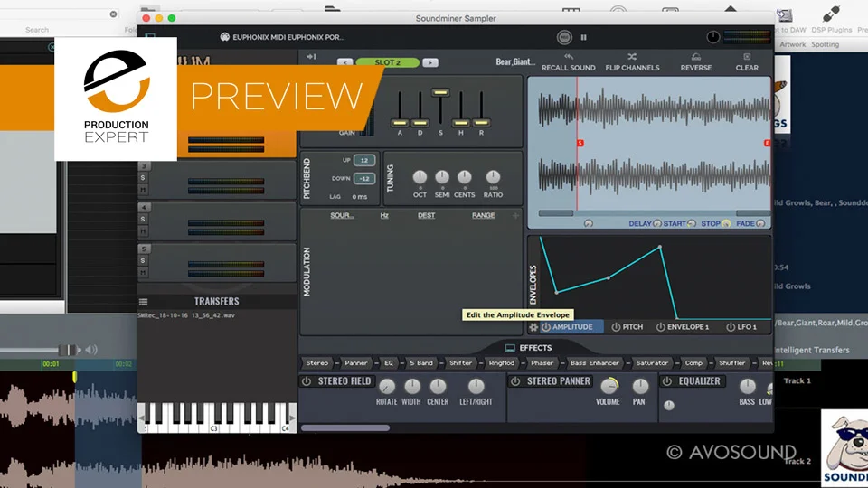Select the Bass Enhancer effect tab
The width and height of the screenshot is (868, 488).
tap(595, 363)
